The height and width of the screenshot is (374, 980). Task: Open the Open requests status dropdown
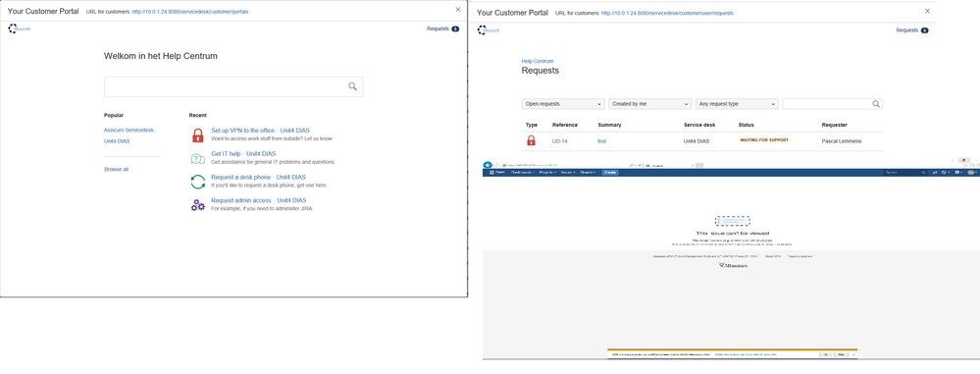[563, 104]
